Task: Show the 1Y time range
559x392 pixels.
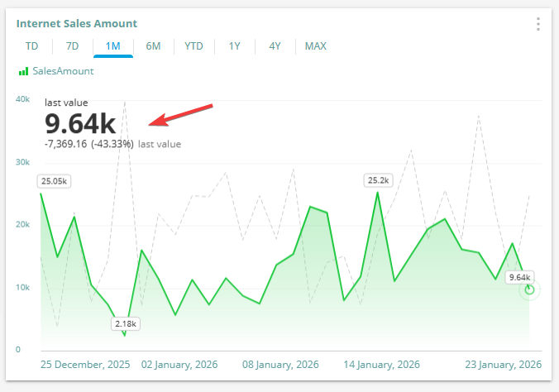Action: point(235,46)
